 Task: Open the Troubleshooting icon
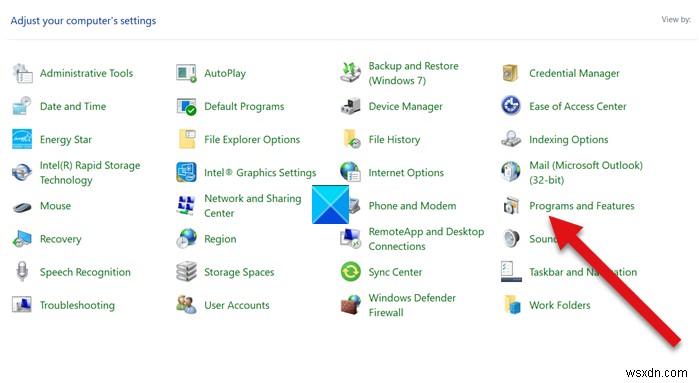tap(22, 305)
